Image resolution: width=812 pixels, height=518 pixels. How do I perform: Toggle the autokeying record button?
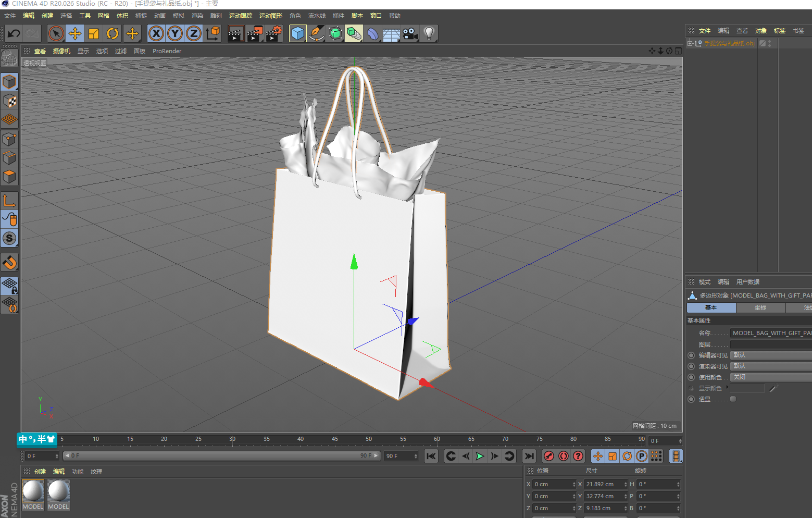click(x=563, y=456)
